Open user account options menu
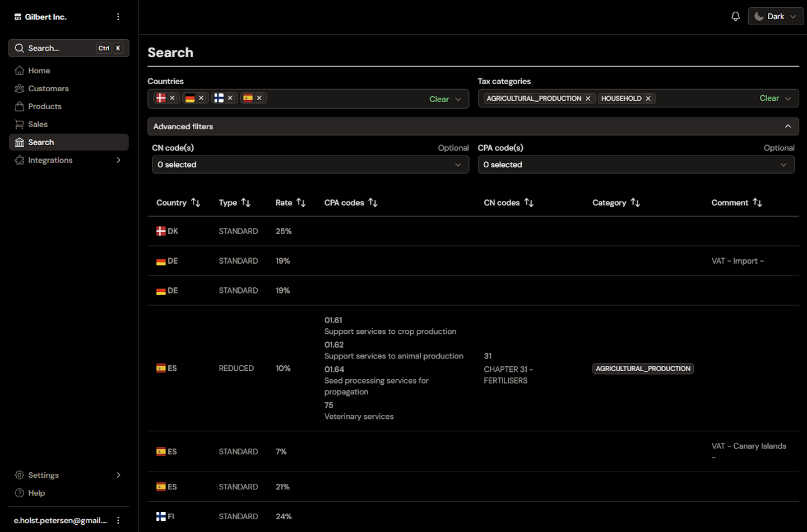This screenshot has width=807, height=532. (118, 520)
